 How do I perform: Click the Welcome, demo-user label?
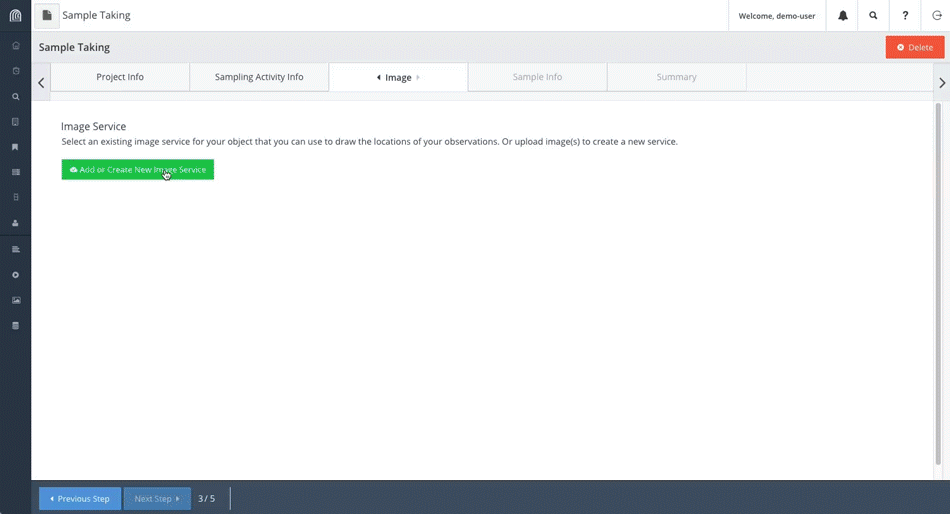pyautogui.click(x=777, y=16)
